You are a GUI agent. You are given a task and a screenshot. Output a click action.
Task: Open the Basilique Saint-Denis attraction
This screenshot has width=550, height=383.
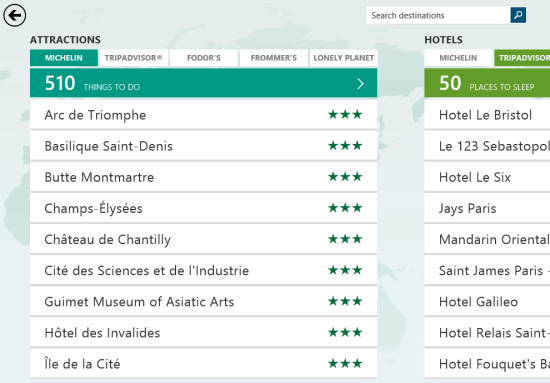coord(203,146)
